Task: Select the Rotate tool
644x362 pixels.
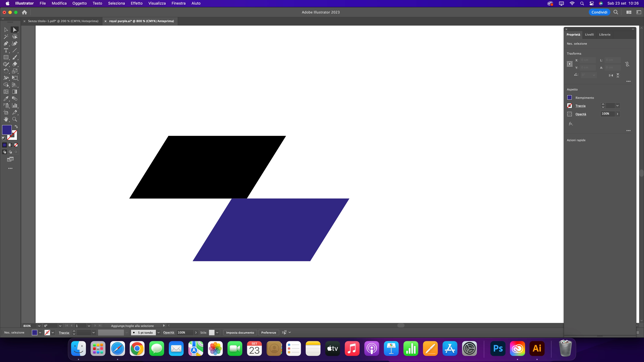Action: (6, 71)
